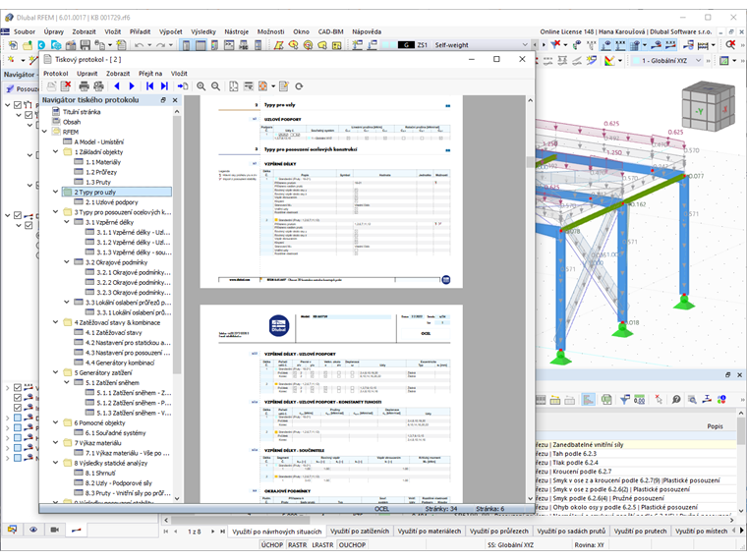Viewport: 747px width, 560px height.
Task: Click the cyan swatch beside Globální XYZ
Action: click(634, 61)
